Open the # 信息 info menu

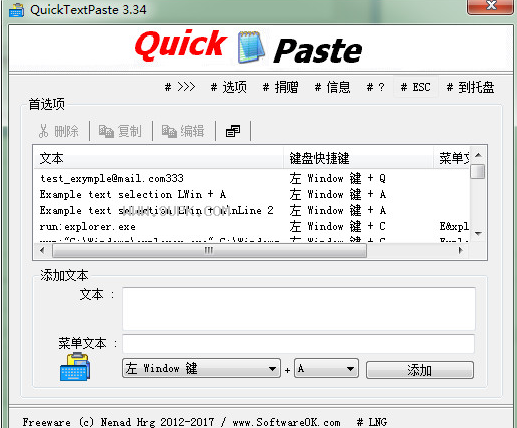(x=333, y=87)
